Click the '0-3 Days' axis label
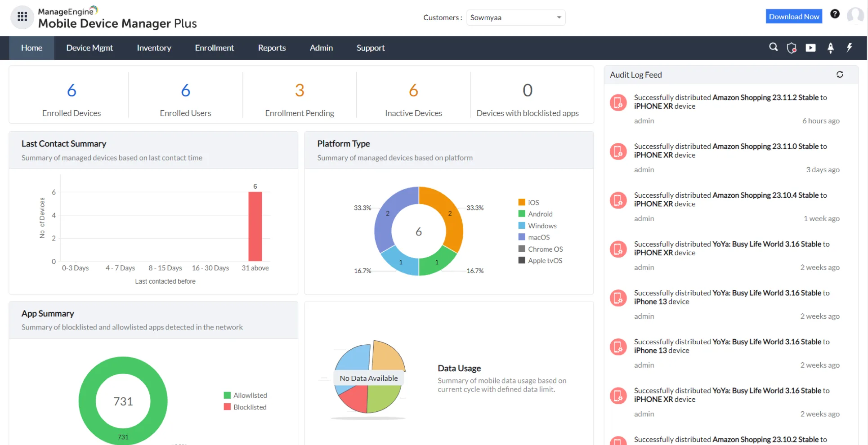The height and width of the screenshot is (445, 868). [75, 268]
